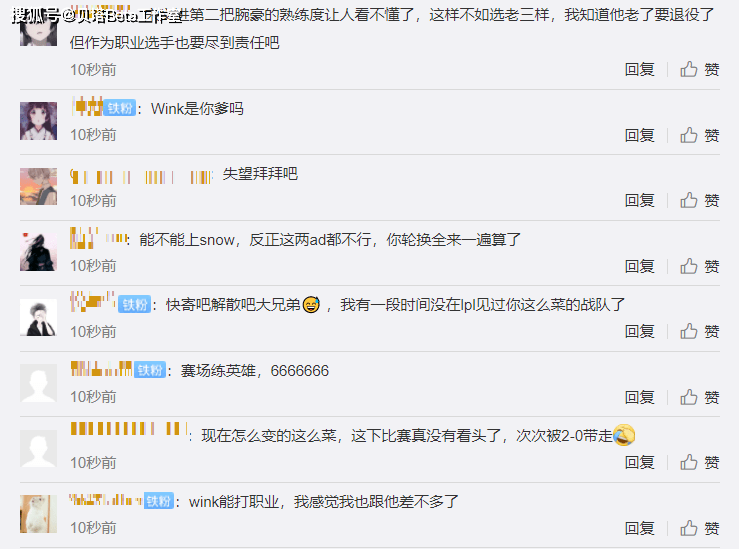Click 铁粉 badge next to "快寄吧解散吧"

point(135,305)
